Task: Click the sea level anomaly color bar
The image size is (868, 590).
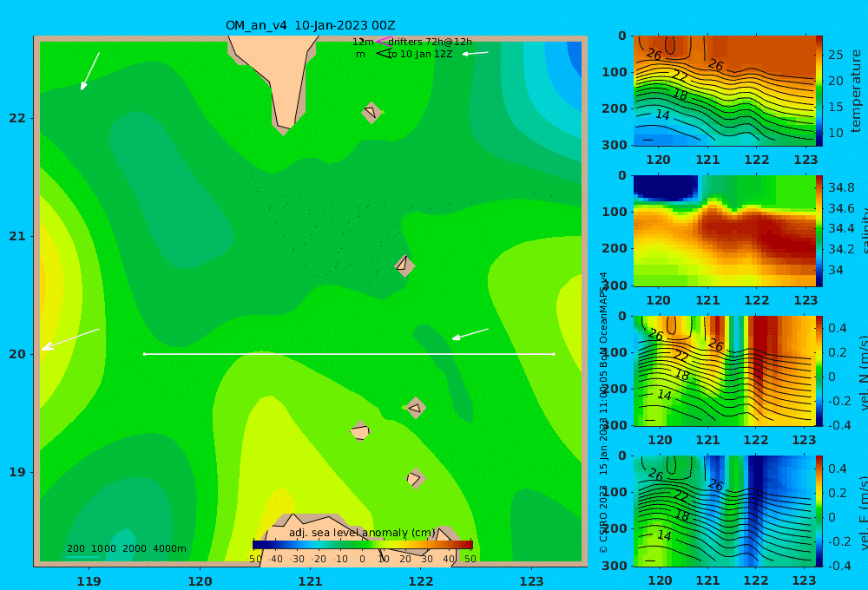Action: pyautogui.click(x=363, y=544)
